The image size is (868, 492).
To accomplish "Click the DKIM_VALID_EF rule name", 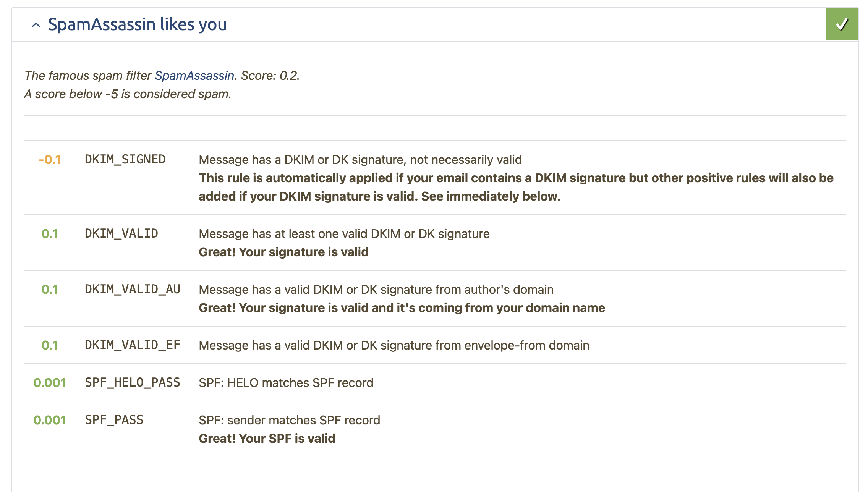I will 132,345.
